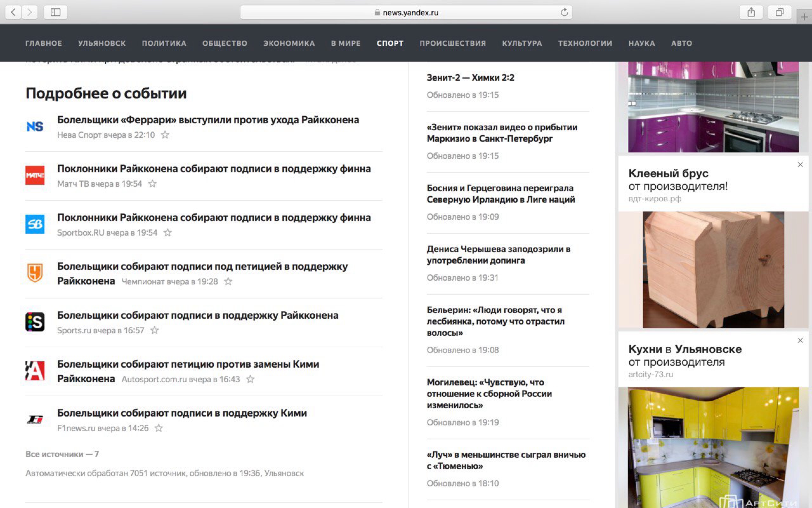Open story Зенит-2 — Химки 2:2
Viewport: 812px width, 508px height.
[470, 77]
